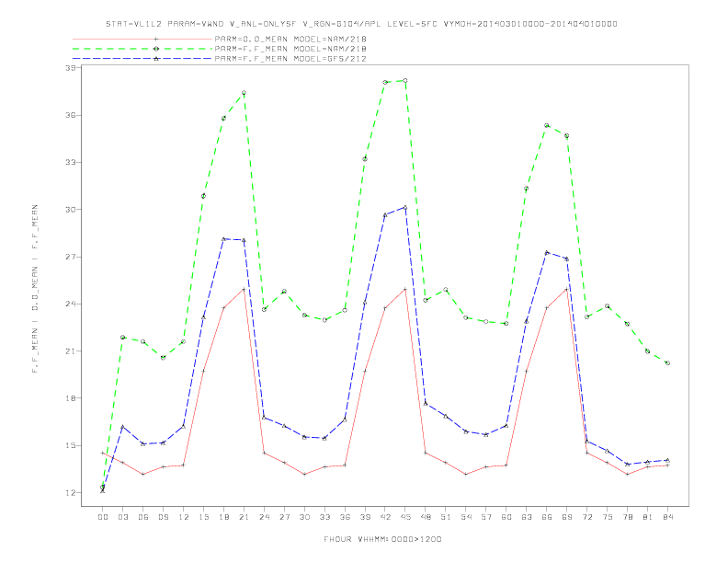728x563 pixels.
Task: Click x-axis tick label 51
Action: pos(446,517)
